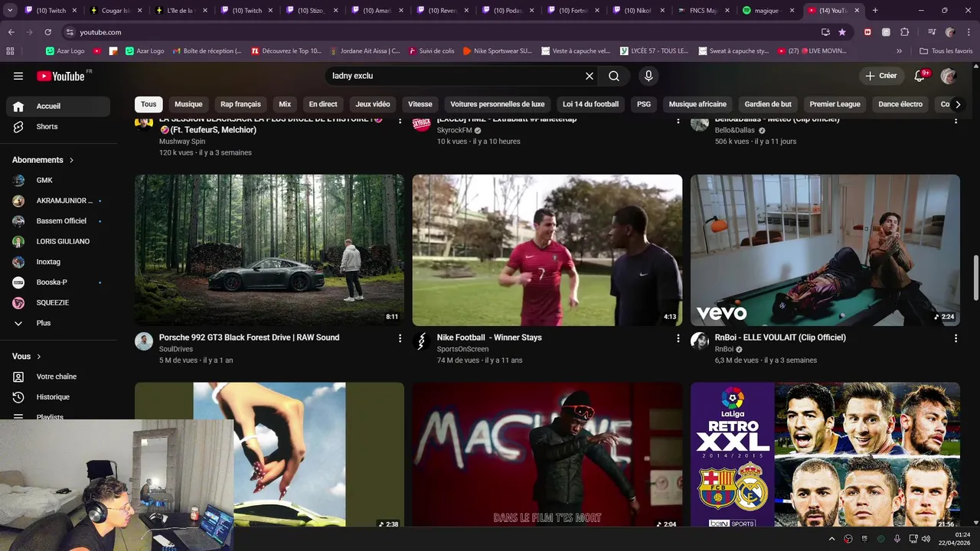Click the youtube.com address bar
Viewport: 980px width, 551px height.
click(440, 32)
